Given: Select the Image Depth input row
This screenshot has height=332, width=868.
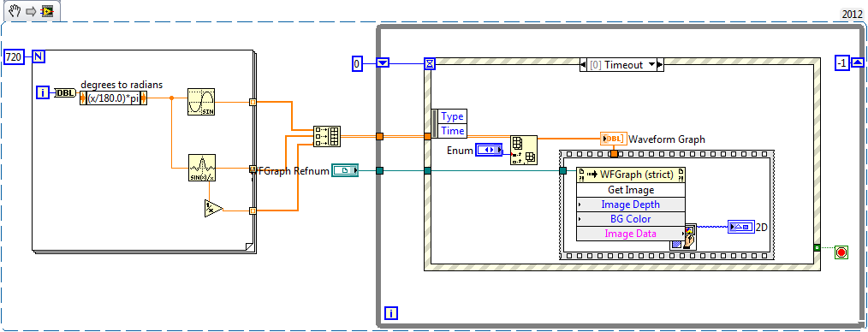Looking at the screenshot, I should [631, 205].
